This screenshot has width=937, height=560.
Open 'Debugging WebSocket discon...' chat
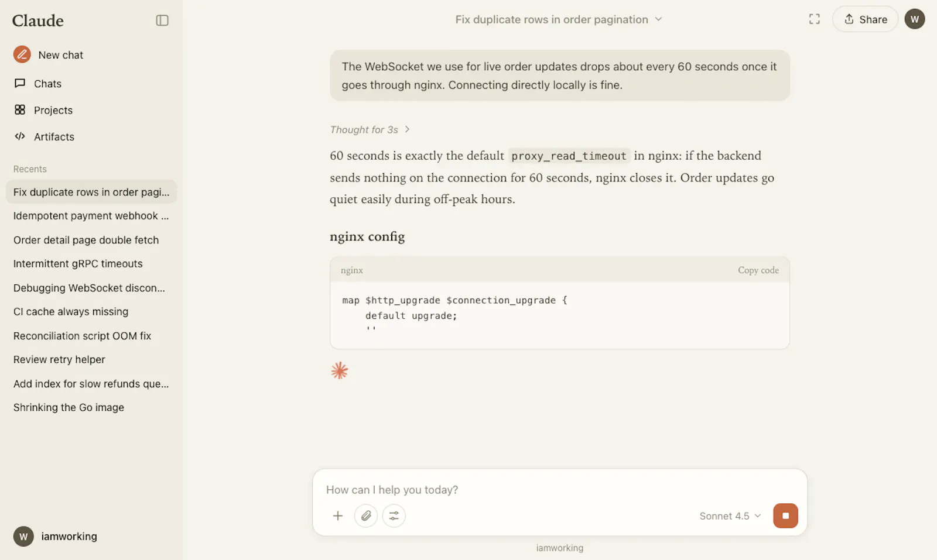pos(91,288)
